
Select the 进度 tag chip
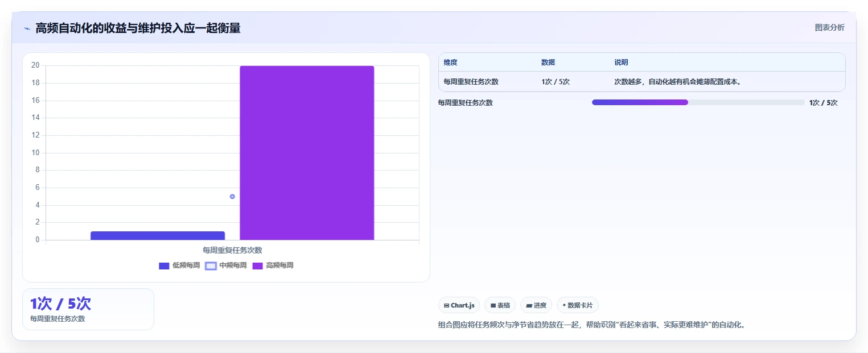point(536,305)
